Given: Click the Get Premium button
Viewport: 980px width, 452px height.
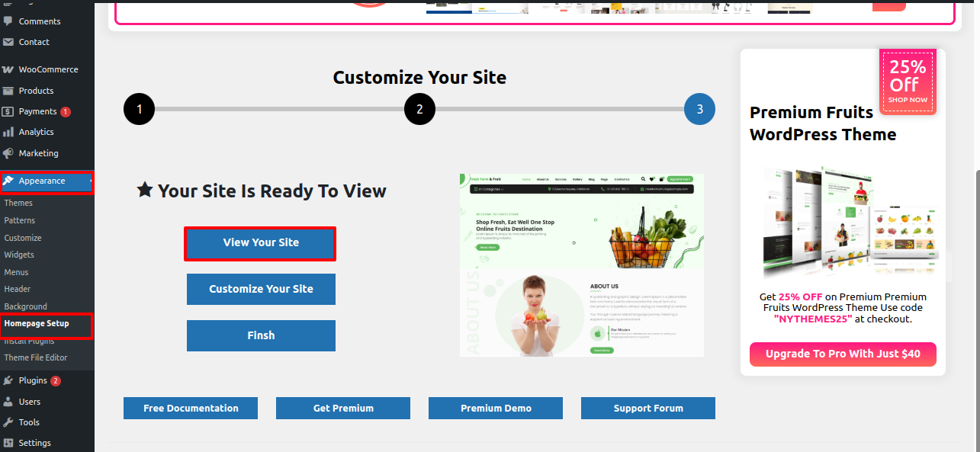Looking at the screenshot, I should pos(343,409).
